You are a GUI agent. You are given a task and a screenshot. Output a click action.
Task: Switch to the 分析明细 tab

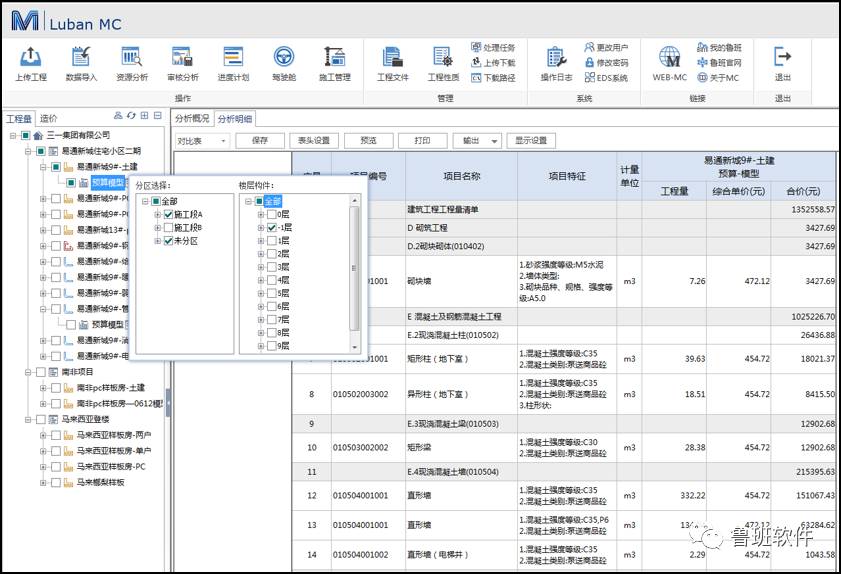pos(235,119)
